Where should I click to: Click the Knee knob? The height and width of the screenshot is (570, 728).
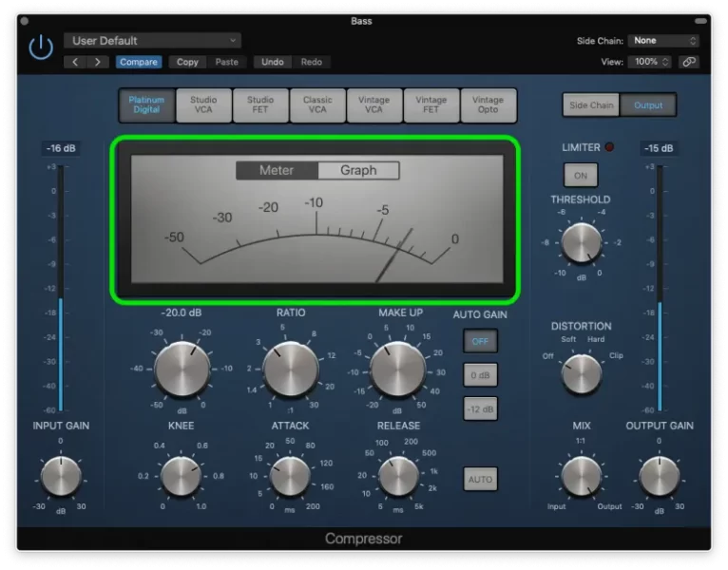click(x=181, y=476)
